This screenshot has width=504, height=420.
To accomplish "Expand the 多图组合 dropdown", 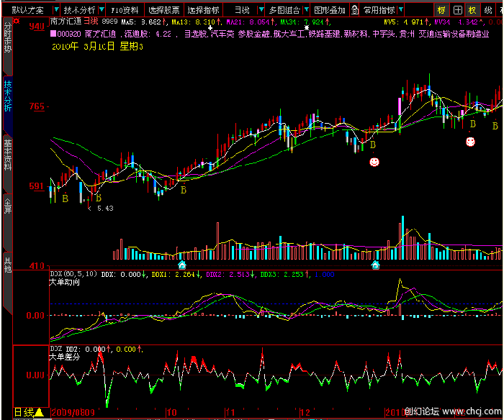I will pos(287,10).
